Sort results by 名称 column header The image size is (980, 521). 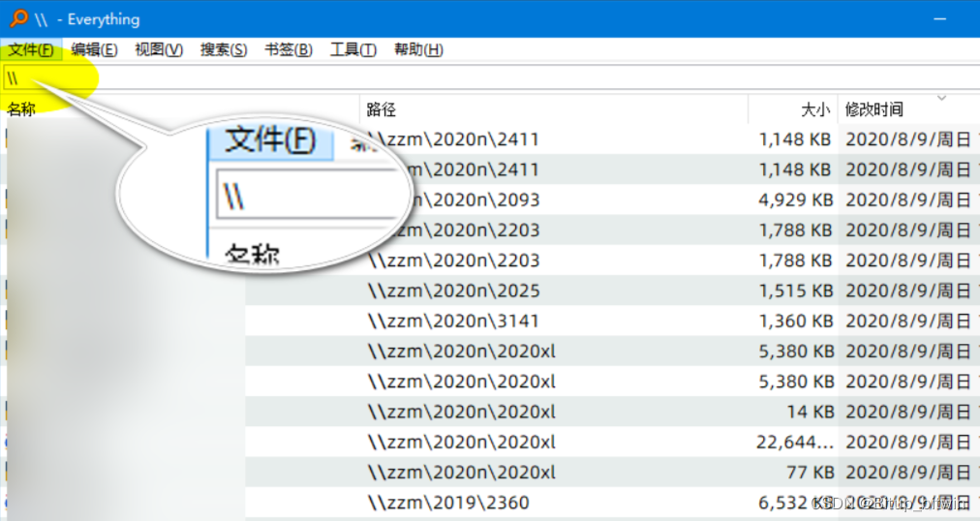(x=21, y=109)
